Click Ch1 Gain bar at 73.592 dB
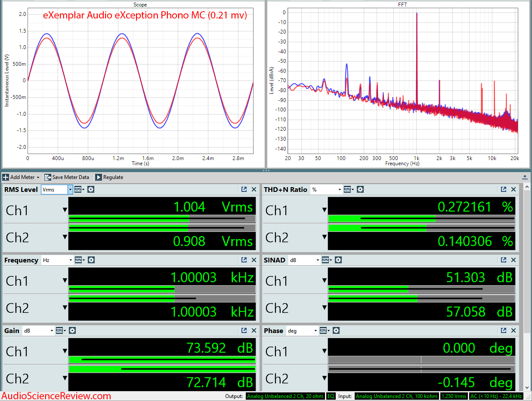The height and width of the screenshot is (401, 532). (x=162, y=359)
